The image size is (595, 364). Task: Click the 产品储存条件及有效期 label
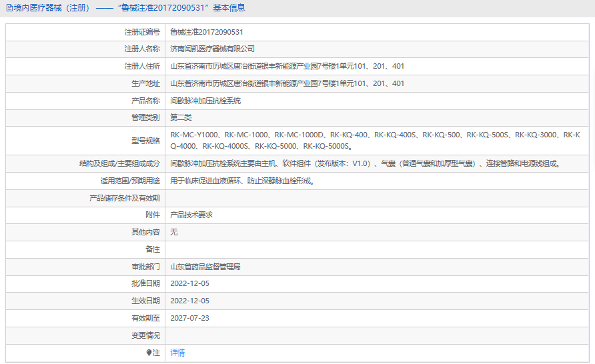coord(125,198)
